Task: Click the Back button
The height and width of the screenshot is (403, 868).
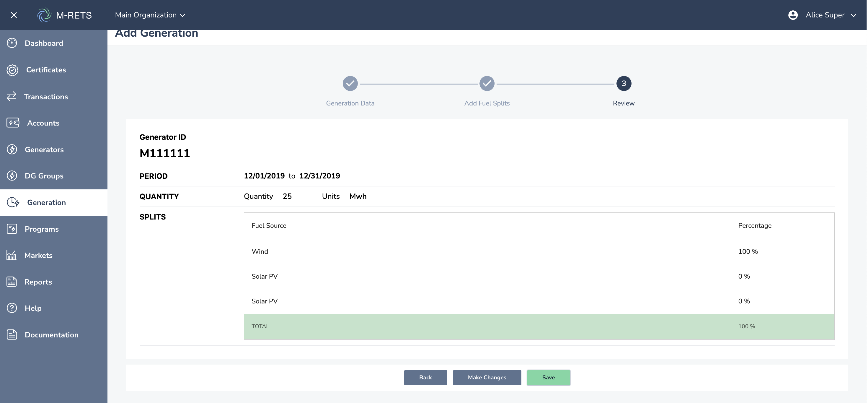Action: point(425,377)
